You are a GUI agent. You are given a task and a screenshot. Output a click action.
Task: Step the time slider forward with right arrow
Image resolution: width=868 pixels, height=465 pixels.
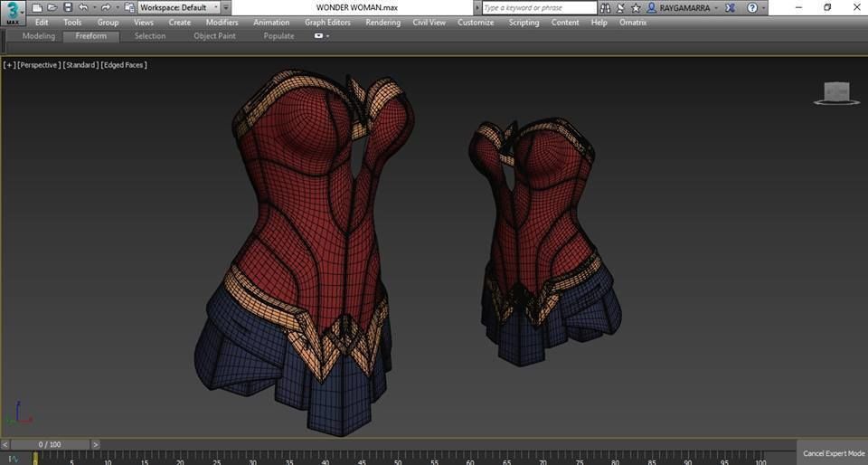(95, 444)
